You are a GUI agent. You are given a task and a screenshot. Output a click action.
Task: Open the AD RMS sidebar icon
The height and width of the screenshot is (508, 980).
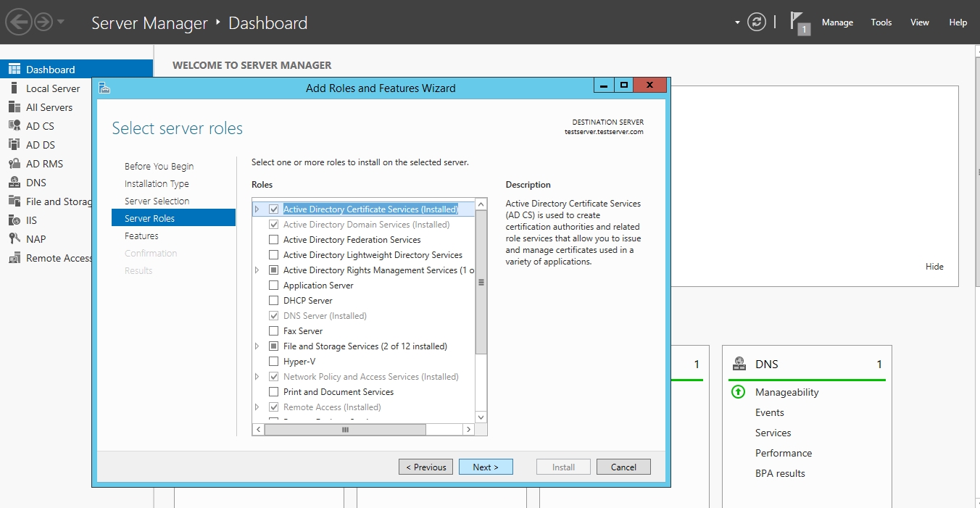point(14,163)
